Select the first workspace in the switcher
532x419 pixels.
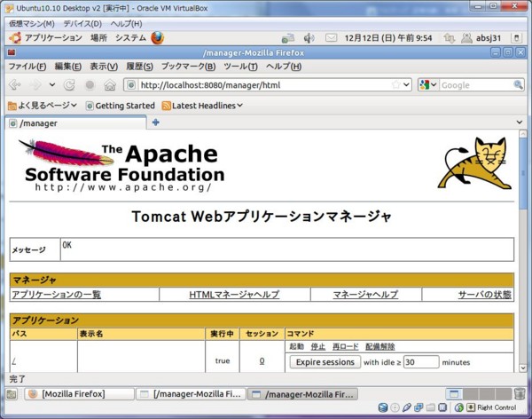[x=454, y=394]
